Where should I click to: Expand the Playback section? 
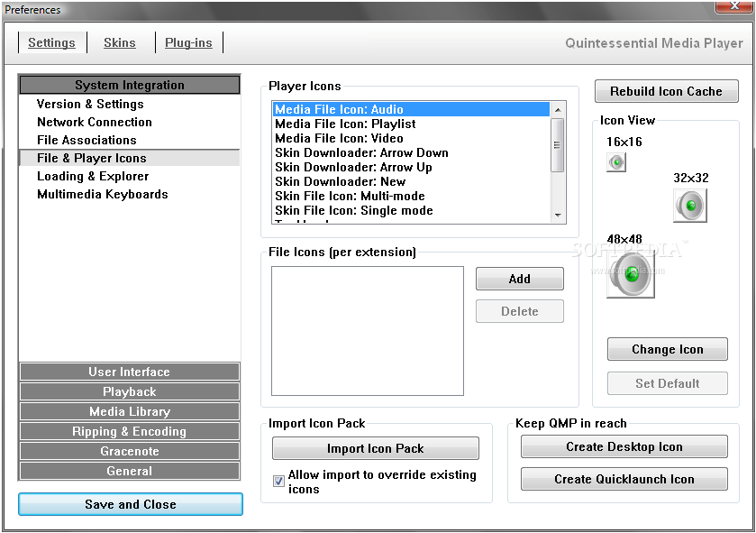coord(130,391)
